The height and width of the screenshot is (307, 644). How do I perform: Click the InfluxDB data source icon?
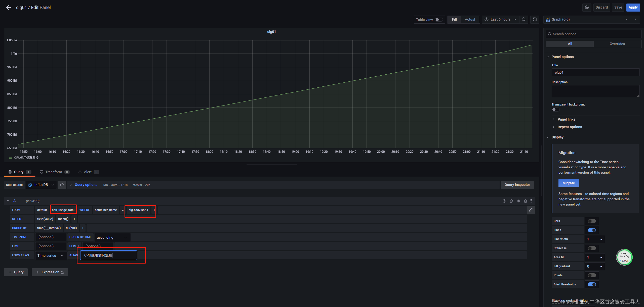(30, 185)
